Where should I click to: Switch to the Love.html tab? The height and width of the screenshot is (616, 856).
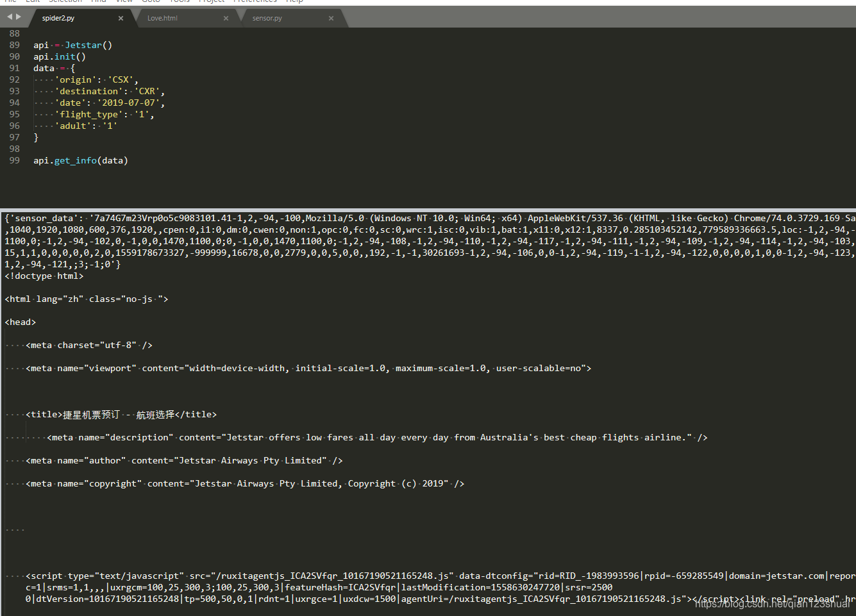click(162, 18)
